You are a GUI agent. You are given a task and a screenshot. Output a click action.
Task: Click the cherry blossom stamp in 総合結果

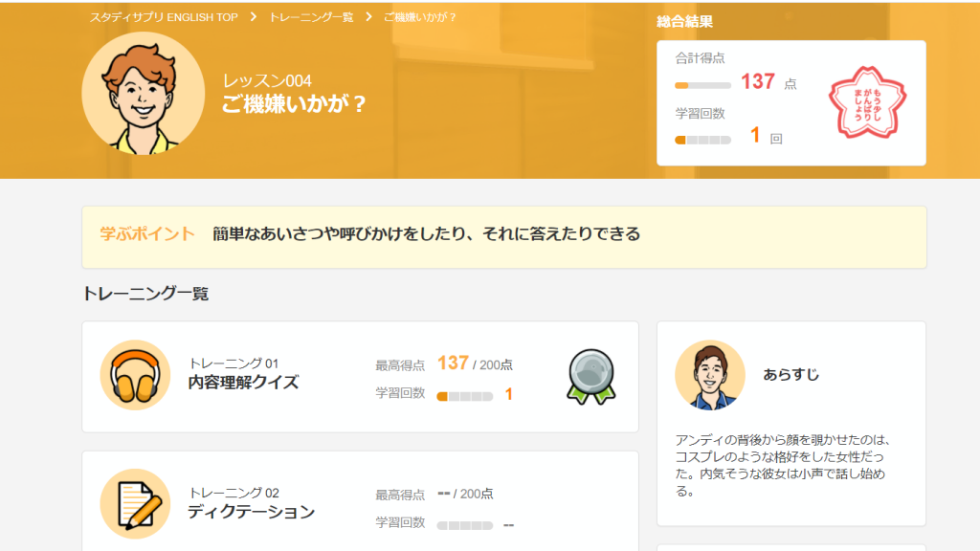coord(867,102)
